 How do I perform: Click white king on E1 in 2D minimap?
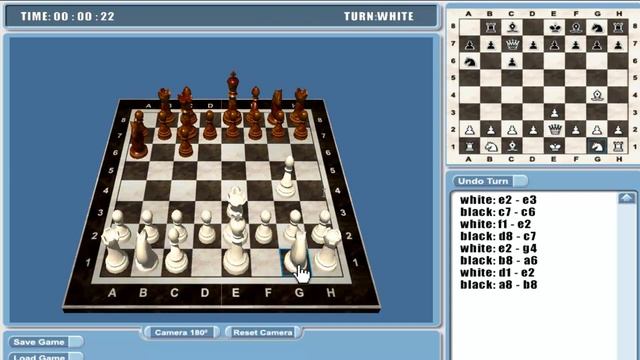coord(554,146)
